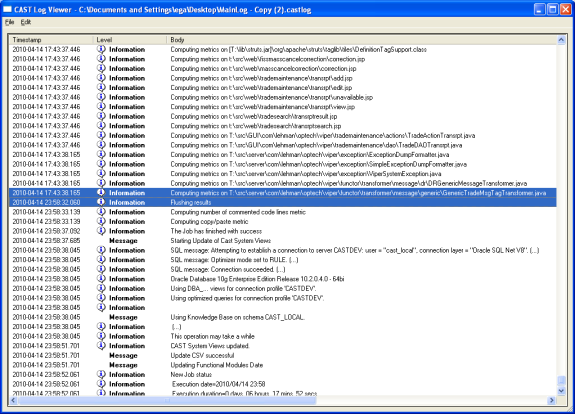Screen dimensions: 575x414
Task: Click 'SQL message: Connection succeeded' text
Action: [x=228, y=269]
